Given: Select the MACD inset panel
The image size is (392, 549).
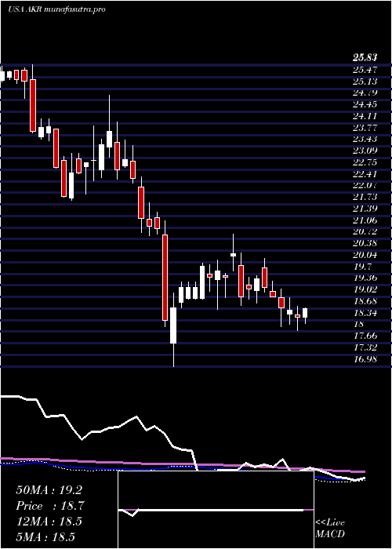Looking at the screenshot, I should pos(216,510).
